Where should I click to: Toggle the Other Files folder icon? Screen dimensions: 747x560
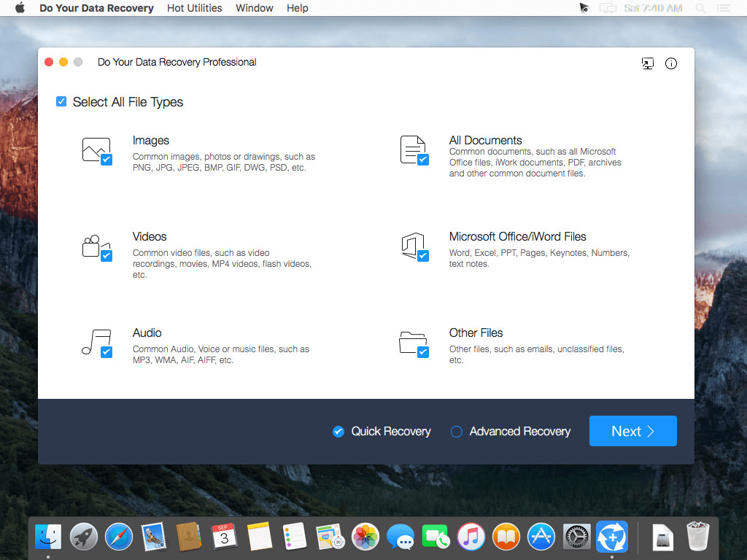coord(414,344)
